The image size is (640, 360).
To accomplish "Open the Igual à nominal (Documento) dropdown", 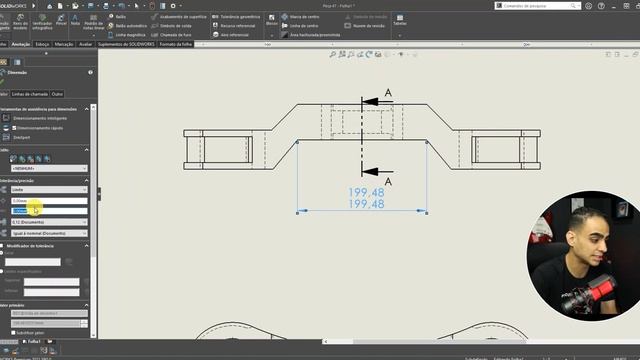I will [49, 233].
